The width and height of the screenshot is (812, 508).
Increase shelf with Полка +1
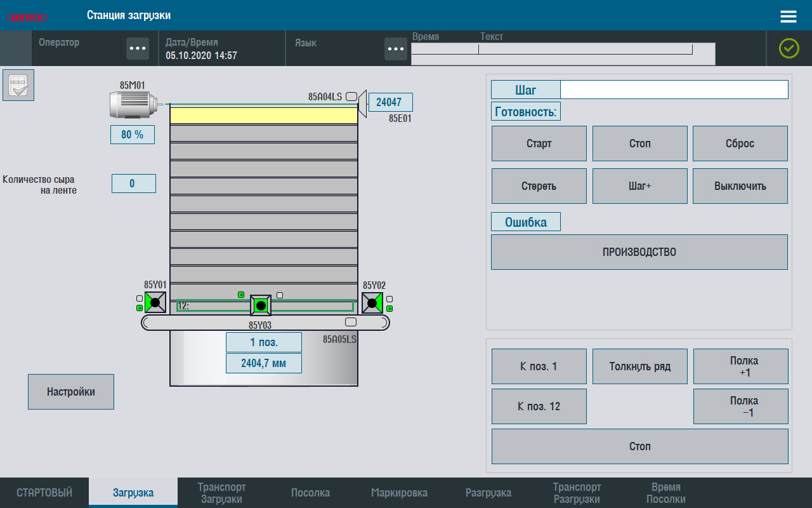click(740, 366)
